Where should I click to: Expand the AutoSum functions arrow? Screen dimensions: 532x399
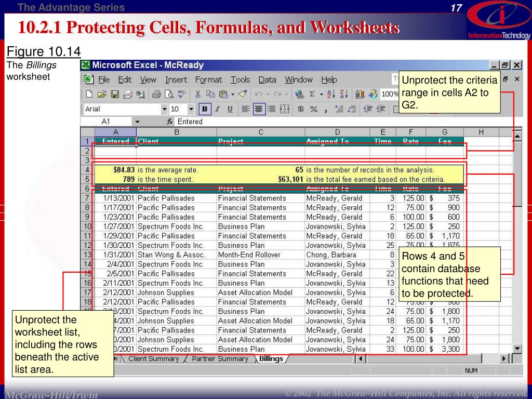coord(321,95)
